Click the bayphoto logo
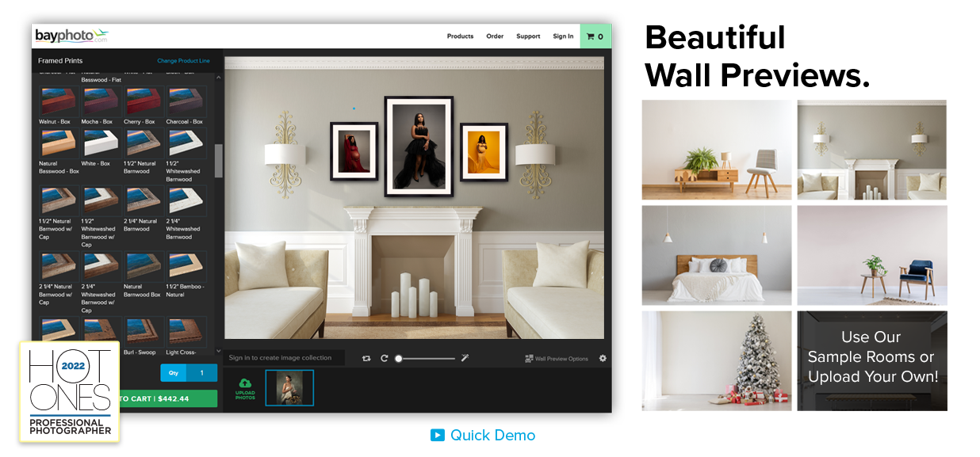The width and height of the screenshot is (980, 457). [71, 36]
